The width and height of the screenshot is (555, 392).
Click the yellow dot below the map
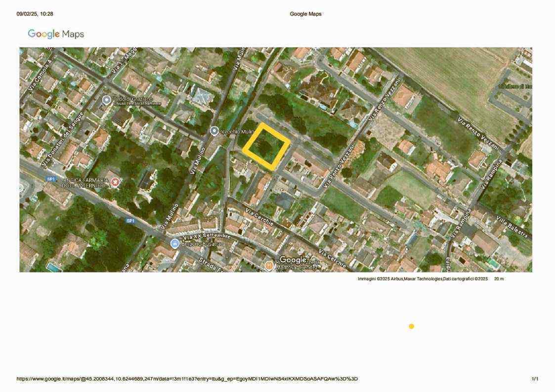click(x=411, y=326)
